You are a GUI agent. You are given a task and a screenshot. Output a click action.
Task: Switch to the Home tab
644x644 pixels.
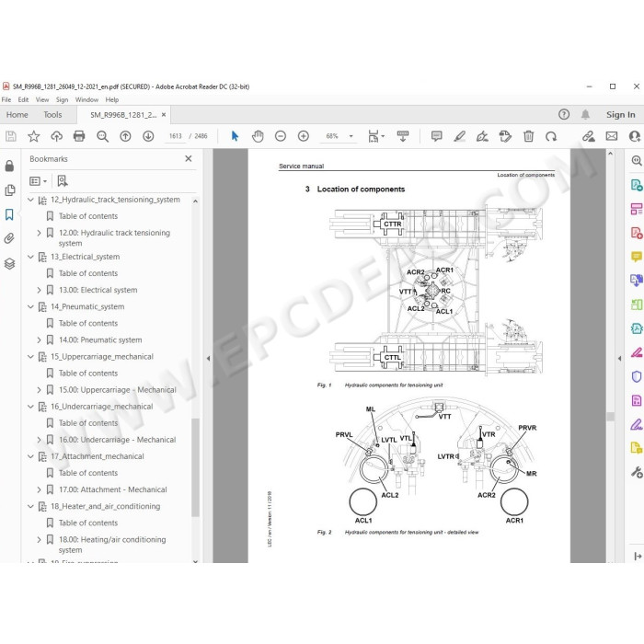tap(17, 115)
